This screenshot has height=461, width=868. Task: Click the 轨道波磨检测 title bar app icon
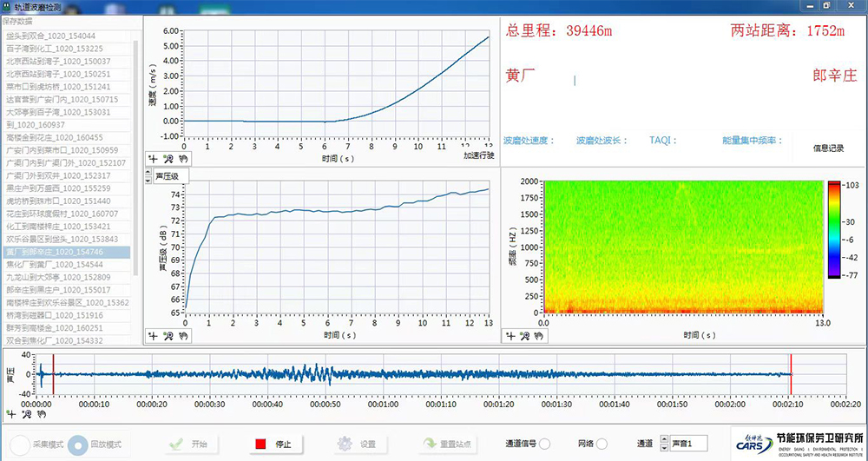pos(7,5)
